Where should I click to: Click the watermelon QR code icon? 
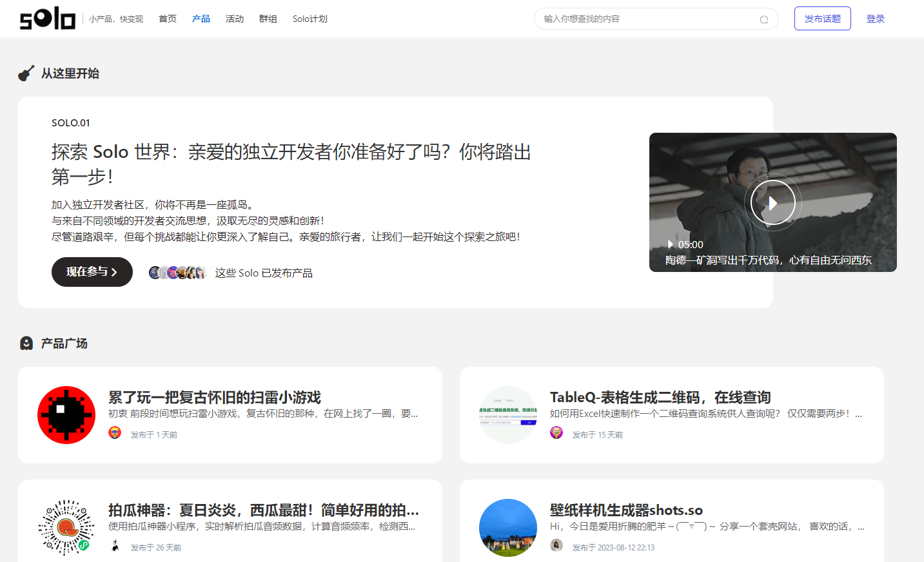(66, 528)
